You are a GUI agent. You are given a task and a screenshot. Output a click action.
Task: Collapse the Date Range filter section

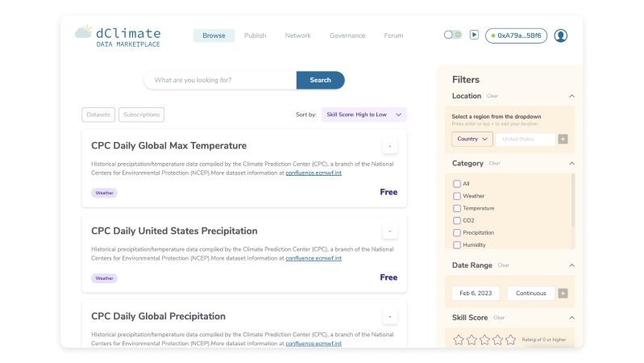pyautogui.click(x=571, y=265)
